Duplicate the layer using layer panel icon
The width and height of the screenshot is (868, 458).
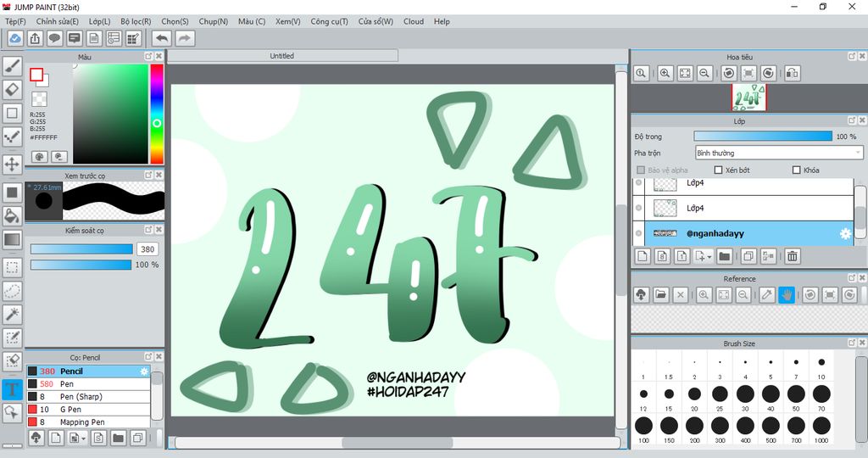click(x=748, y=256)
